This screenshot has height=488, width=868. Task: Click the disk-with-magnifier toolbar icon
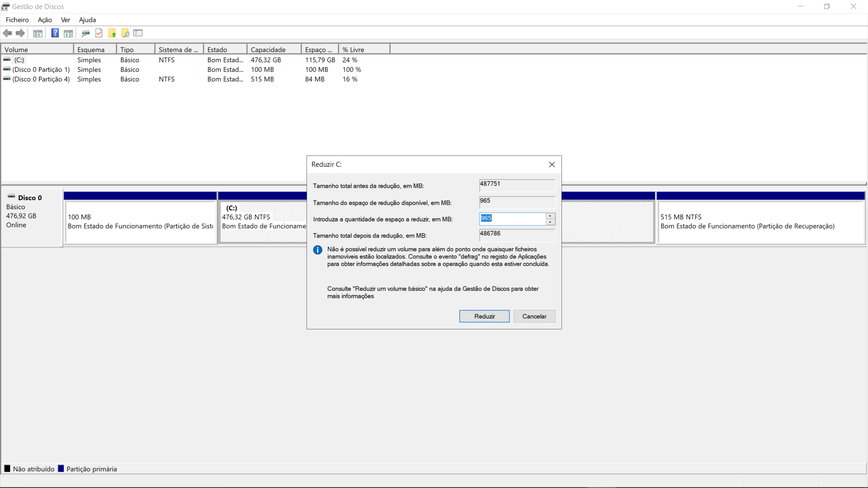coord(85,33)
